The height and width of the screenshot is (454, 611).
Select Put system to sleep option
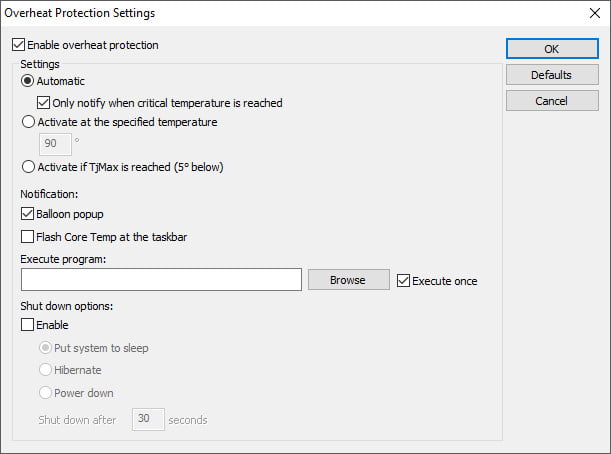click(x=45, y=348)
